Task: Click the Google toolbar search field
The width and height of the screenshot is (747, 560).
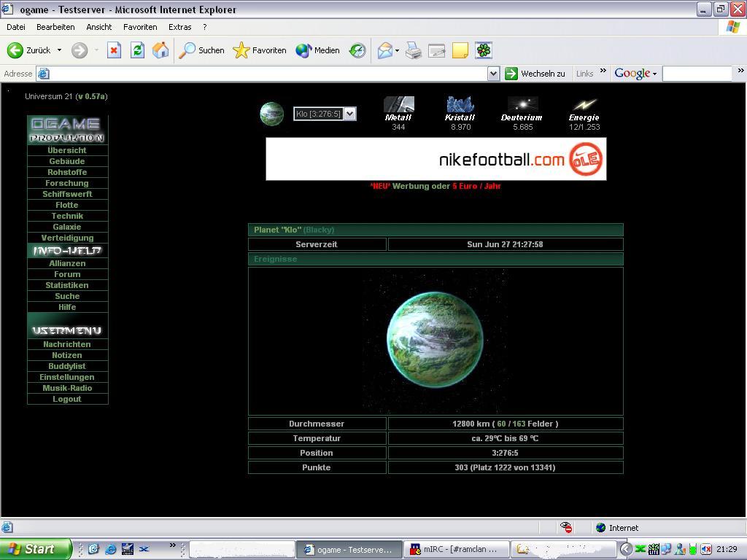Action: pyautogui.click(x=696, y=74)
